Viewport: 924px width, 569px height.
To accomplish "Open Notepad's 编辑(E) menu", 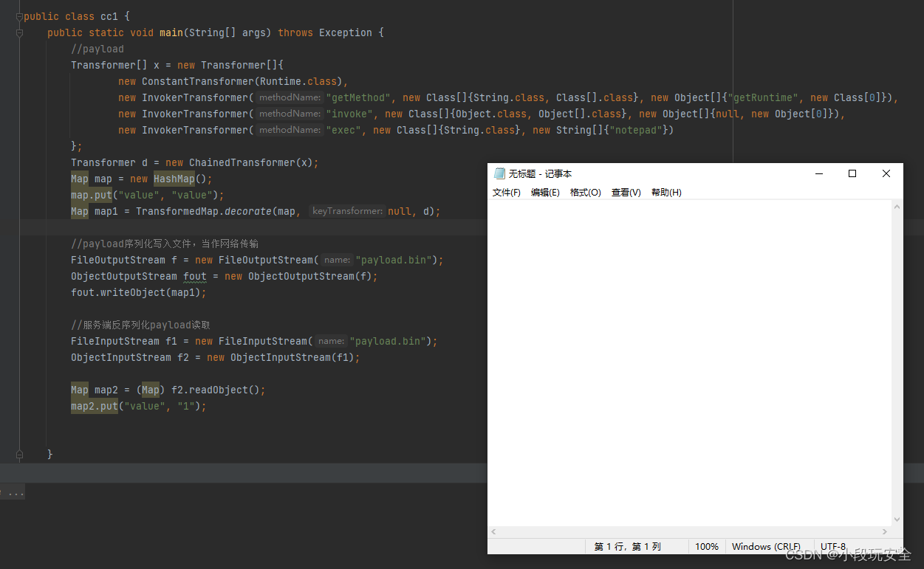I will point(545,193).
